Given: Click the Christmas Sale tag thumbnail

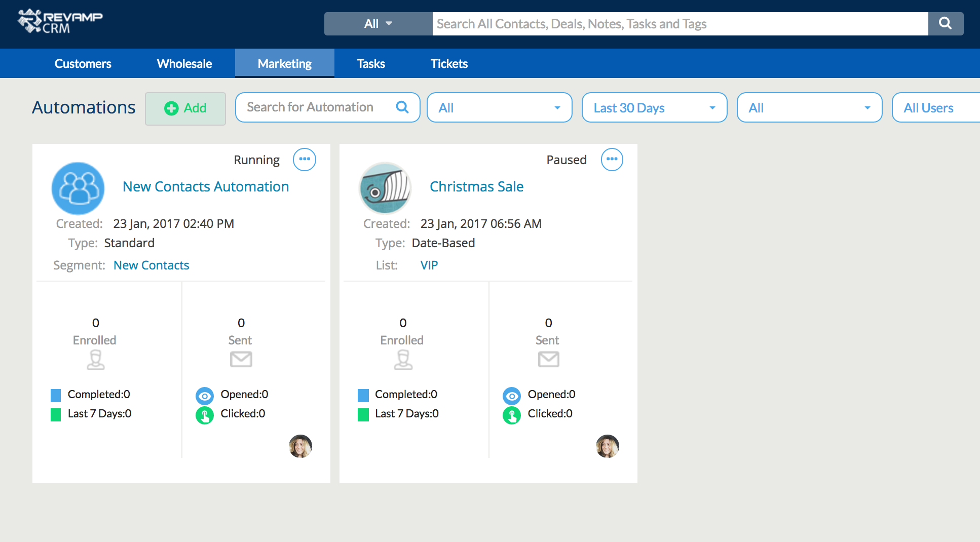Looking at the screenshot, I should 385,188.
